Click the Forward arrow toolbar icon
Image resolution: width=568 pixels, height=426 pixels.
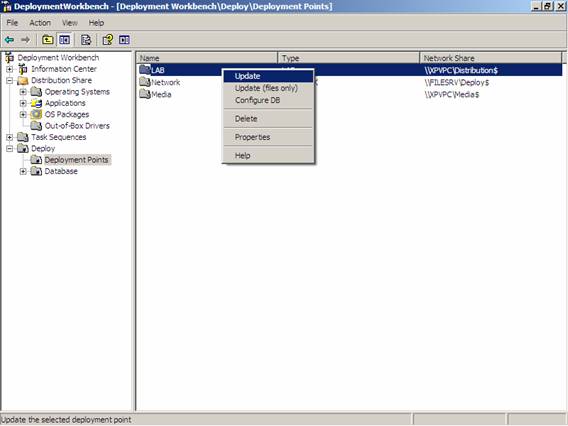(x=25, y=39)
